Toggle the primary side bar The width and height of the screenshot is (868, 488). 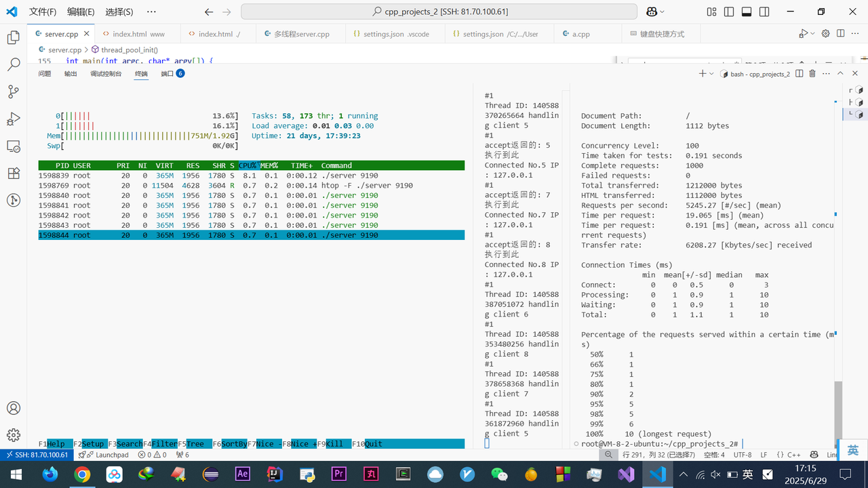(x=729, y=12)
